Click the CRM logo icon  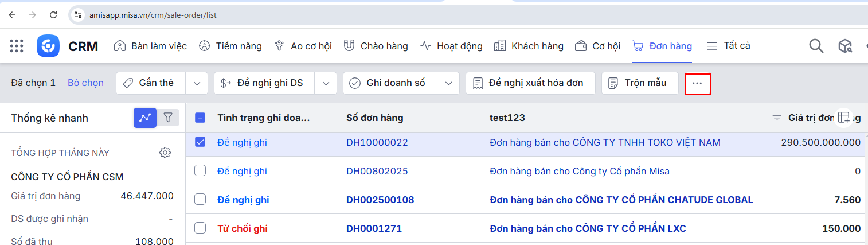(x=48, y=46)
